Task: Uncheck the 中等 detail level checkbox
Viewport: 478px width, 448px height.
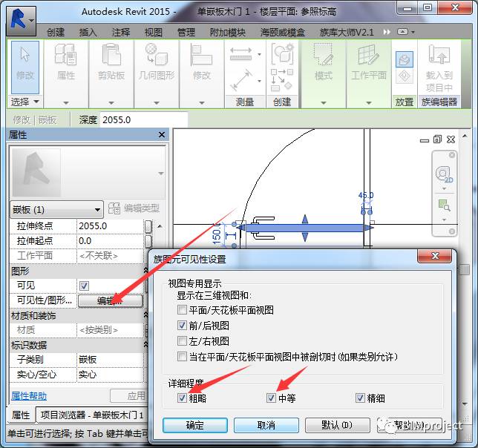Action: [271, 398]
